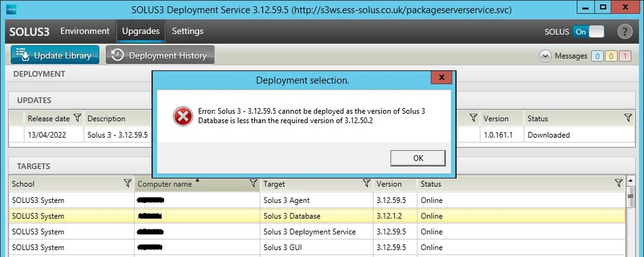Click the Update Library button

55,55
